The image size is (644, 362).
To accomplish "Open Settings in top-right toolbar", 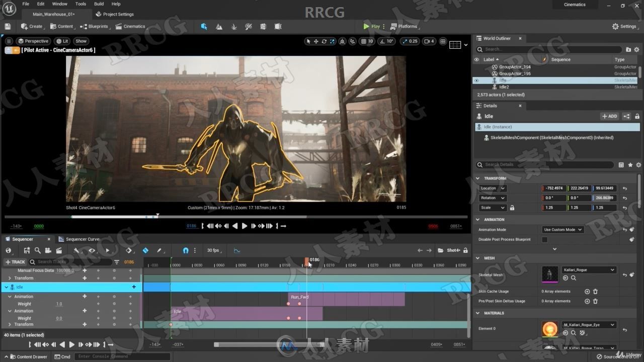I will (624, 26).
